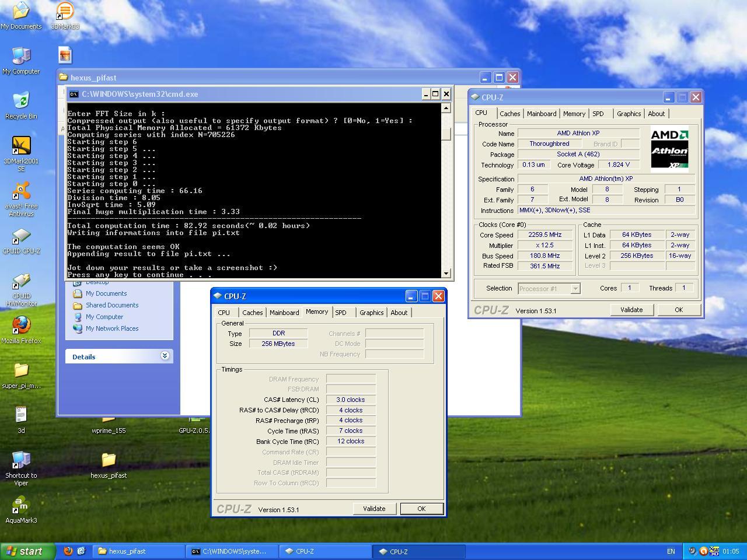
Task: Click the cmd.exe scrollbar up arrow
Action: 446,108
